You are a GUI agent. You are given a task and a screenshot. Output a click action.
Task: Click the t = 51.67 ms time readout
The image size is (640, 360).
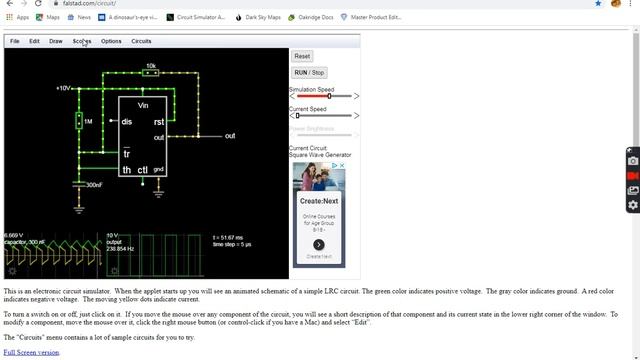(228, 238)
